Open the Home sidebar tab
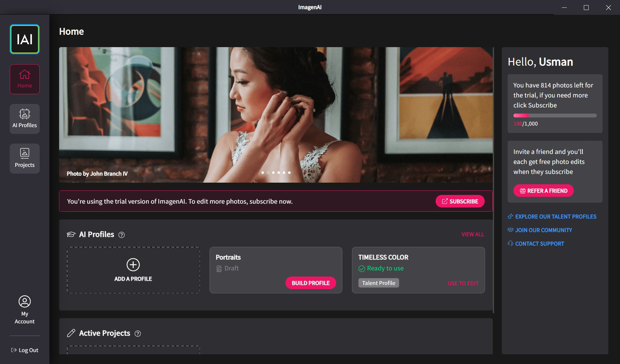The width and height of the screenshot is (620, 364). [x=25, y=79]
